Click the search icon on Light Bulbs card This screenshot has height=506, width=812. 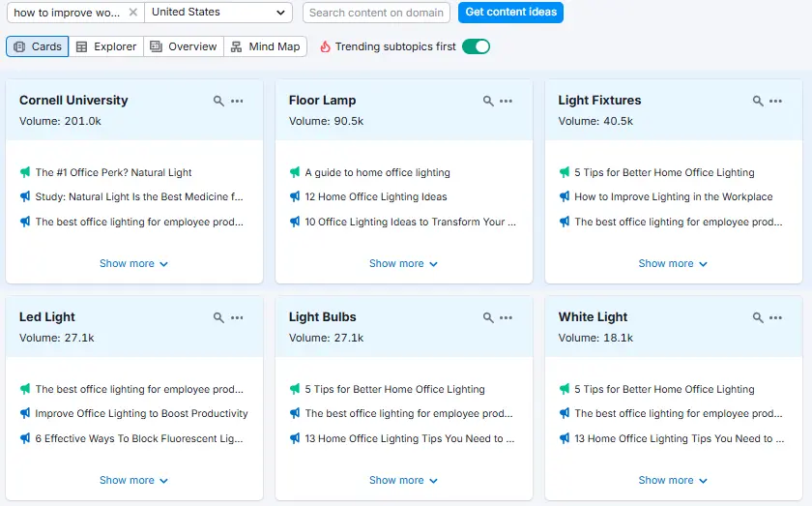click(489, 317)
